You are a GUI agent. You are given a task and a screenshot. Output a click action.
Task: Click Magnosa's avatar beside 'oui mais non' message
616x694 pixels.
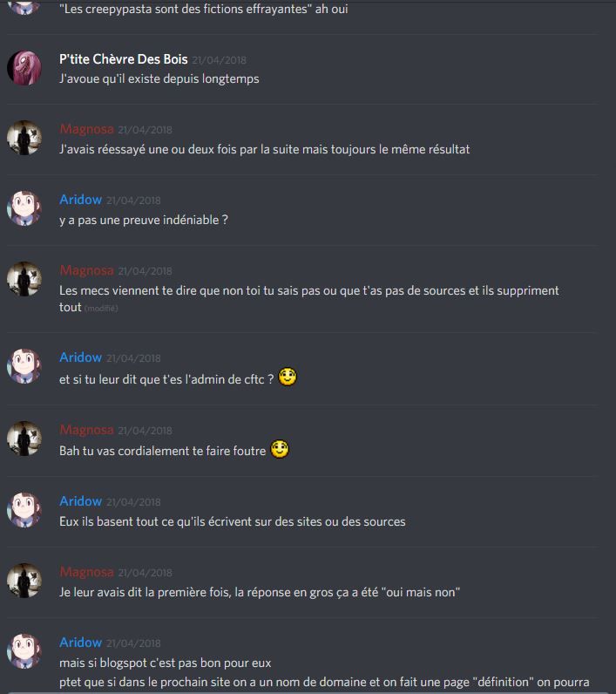(x=24, y=581)
